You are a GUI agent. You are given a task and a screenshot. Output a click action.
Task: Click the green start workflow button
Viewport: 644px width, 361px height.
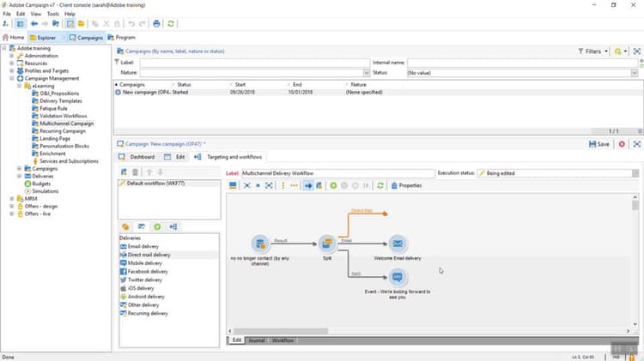point(333,186)
